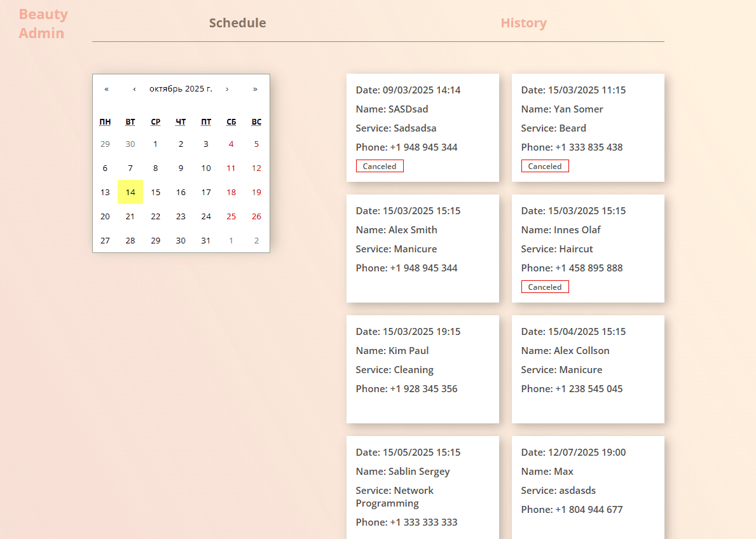Select date 20 in the calendar
Viewport: 756px width, 539px height.
[105, 216]
